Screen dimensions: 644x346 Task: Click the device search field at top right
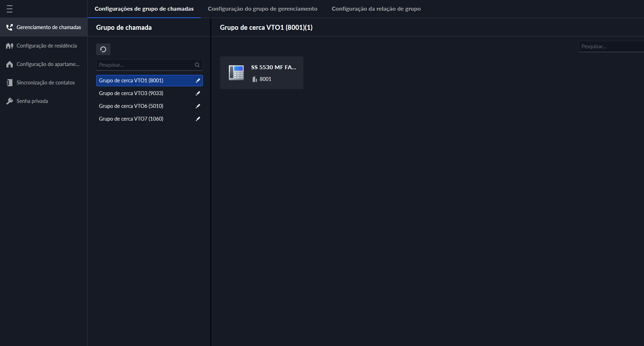610,46
